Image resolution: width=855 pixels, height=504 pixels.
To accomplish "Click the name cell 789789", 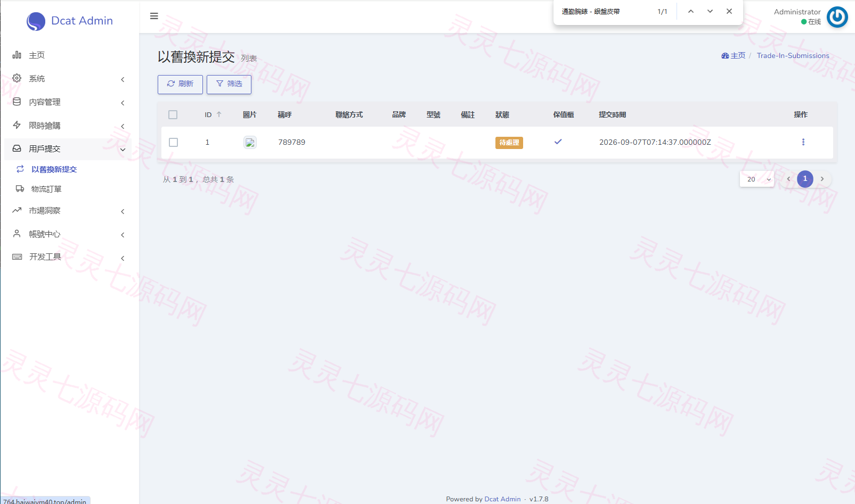I will [x=292, y=142].
